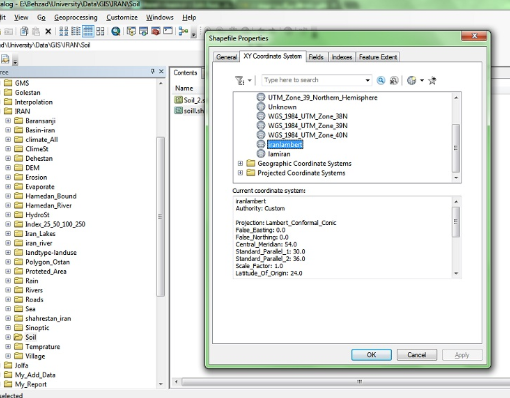Click the Apply button

[x=462, y=355]
